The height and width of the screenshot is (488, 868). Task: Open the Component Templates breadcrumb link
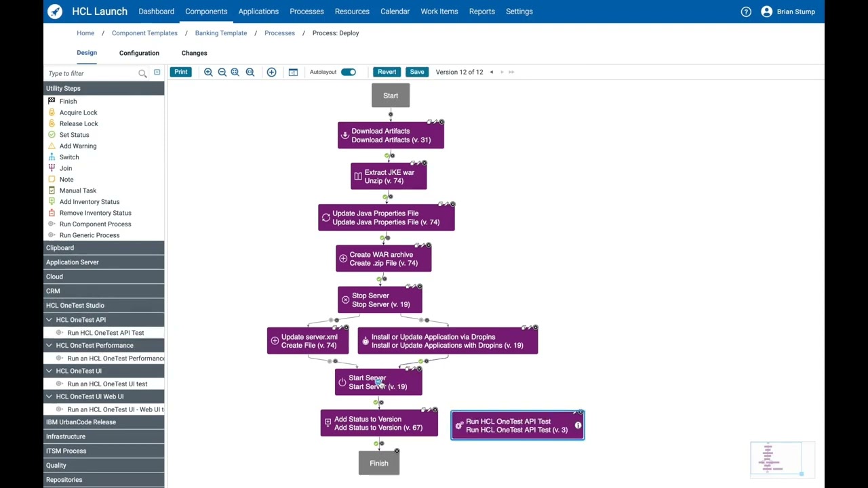[x=144, y=33]
